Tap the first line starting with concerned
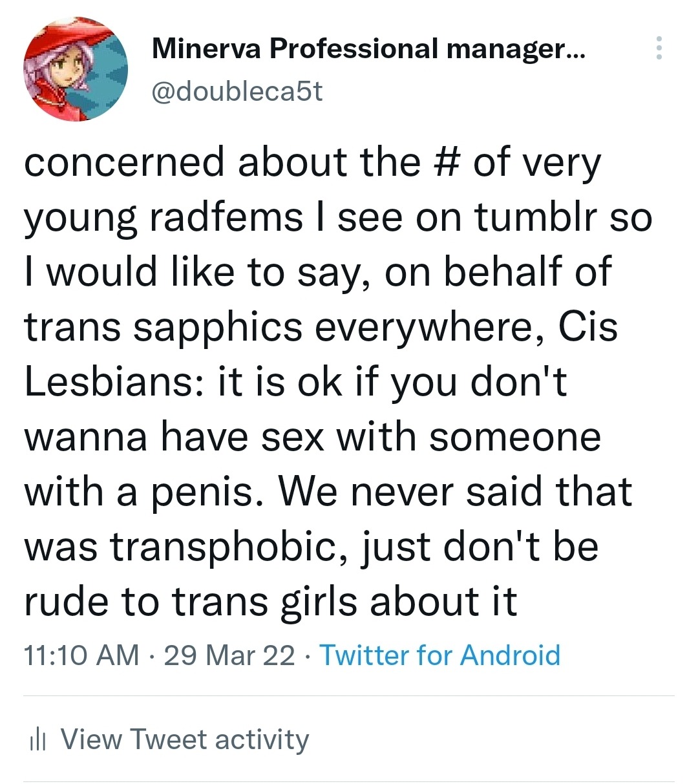The height and width of the screenshot is (784, 698). (312, 163)
